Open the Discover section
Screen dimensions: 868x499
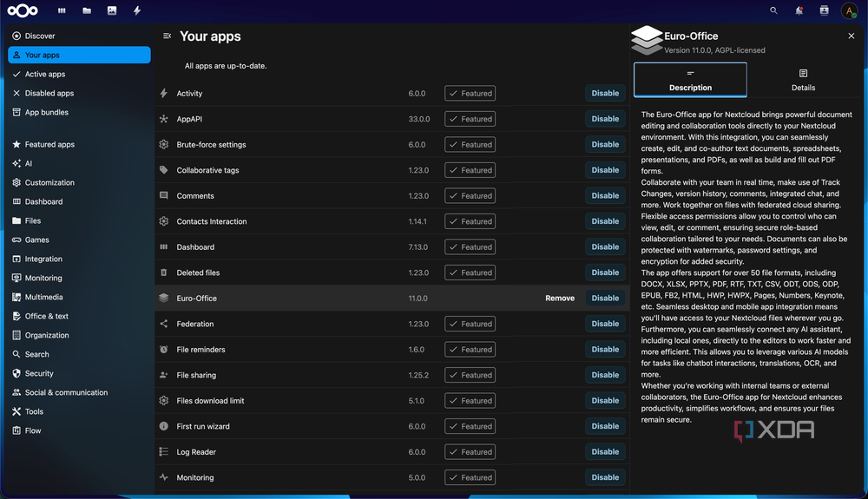point(79,36)
